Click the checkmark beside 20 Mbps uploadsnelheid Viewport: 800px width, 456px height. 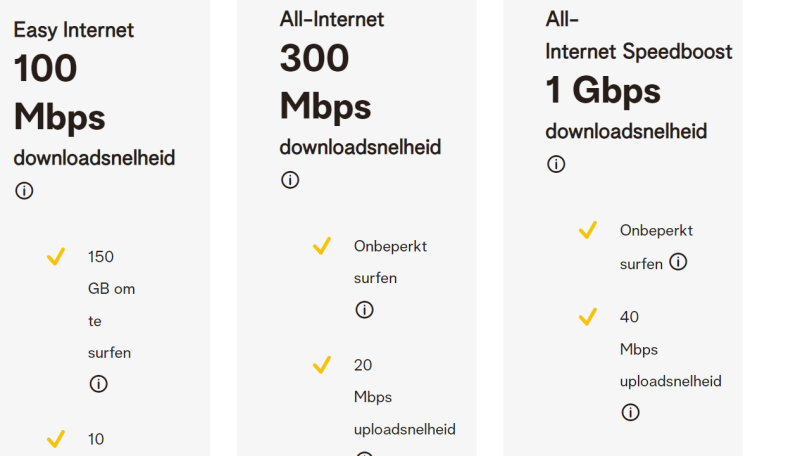pyautogui.click(x=322, y=366)
